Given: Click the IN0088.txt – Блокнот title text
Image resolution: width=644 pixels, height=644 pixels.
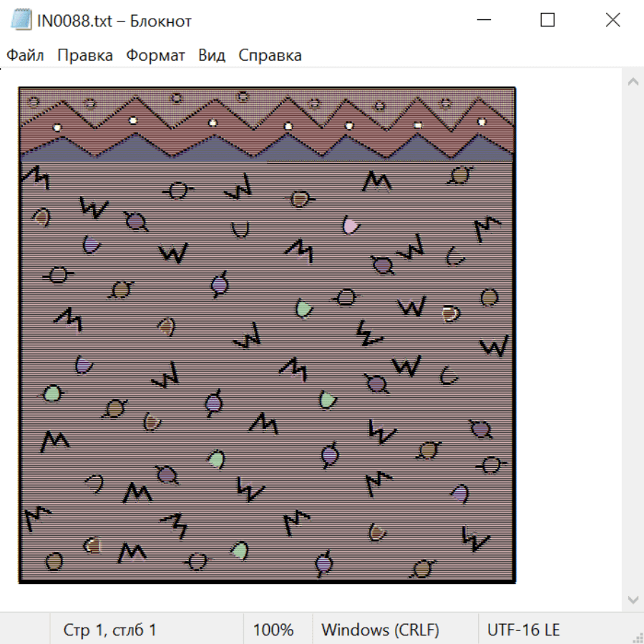Looking at the screenshot, I should point(114,21).
